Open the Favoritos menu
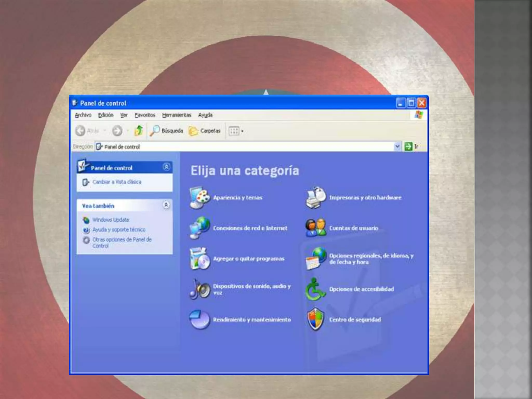Viewport: 532px width, 399px height. click(x=145, y=115)
